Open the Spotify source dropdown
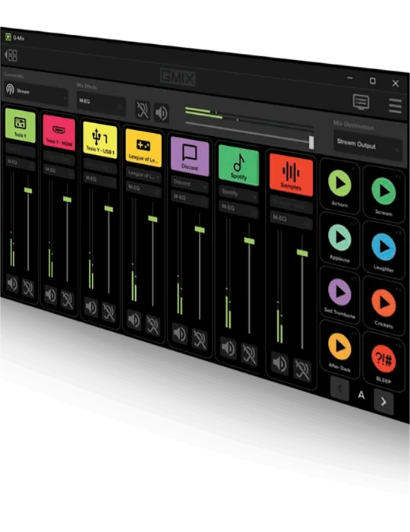Screen dimensions: 410x532 [x=238, y=195]
